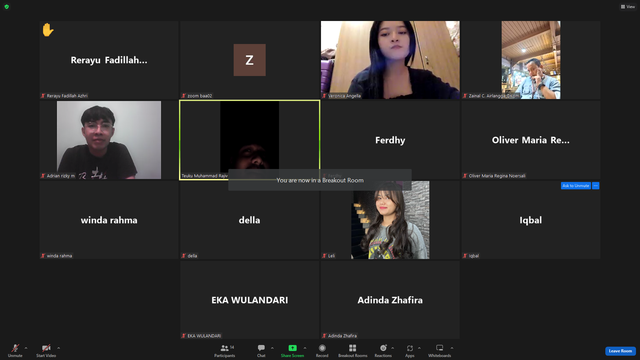The height and width of the screenshot is (360, 640).
Task: Click muted mic icon beside Adrian rizky label
Action: point(43,176)
